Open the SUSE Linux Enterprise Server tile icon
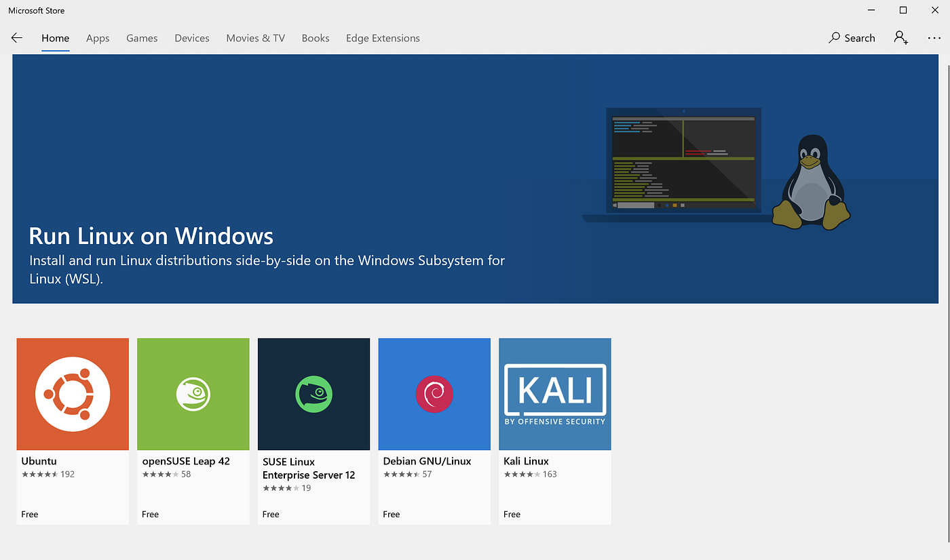Screen dimensions: 950x560 click(x=313, y=394)
